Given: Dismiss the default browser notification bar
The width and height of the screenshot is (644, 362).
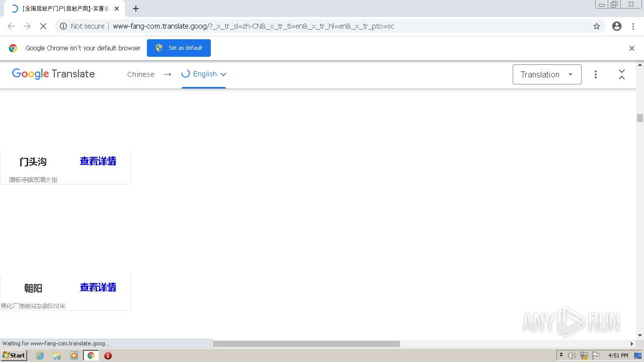Looking at the screenshot, I should click(x=632, y=48).
